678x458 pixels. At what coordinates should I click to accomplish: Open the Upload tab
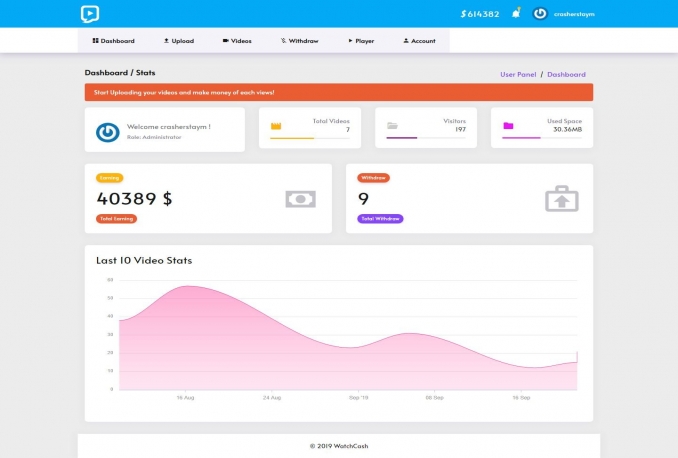(x=179, y=41)
